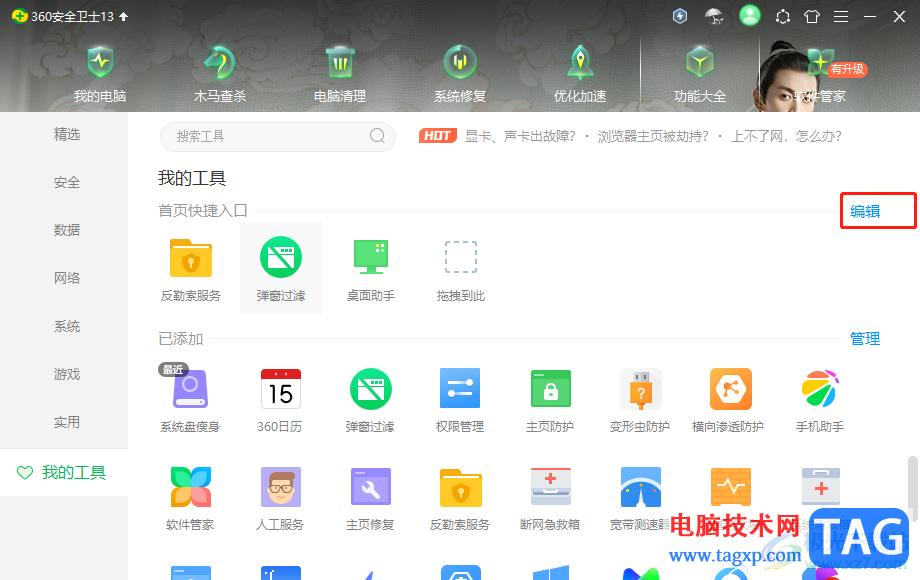The width and height of the screenshot is (920, 580).
Task: Open 变形虫防护 USB tool
Action: point(640,400)
